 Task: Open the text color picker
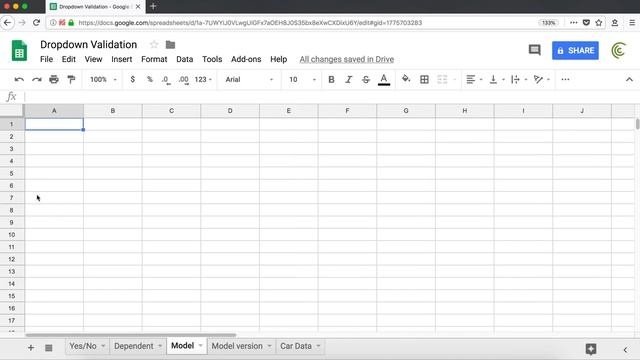[384, 80]
